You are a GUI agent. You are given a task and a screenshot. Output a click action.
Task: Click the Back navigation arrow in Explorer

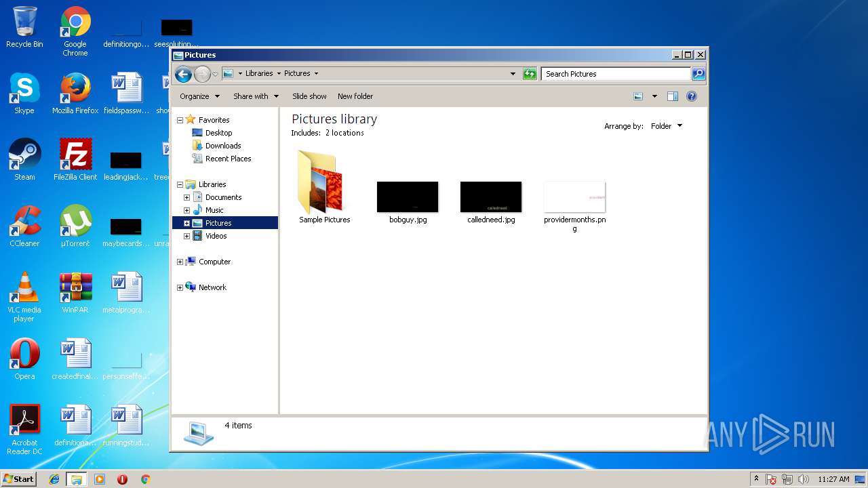tap(183, 74)
